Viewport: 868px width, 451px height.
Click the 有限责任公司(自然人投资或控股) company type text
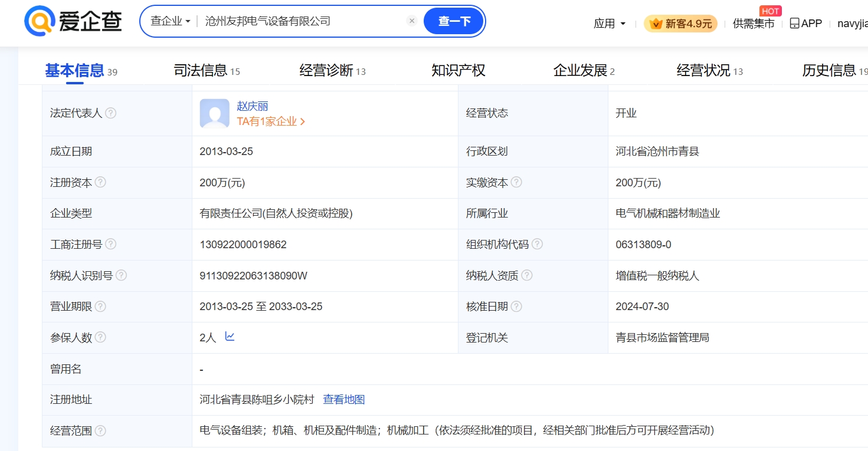tap(276, 213)
